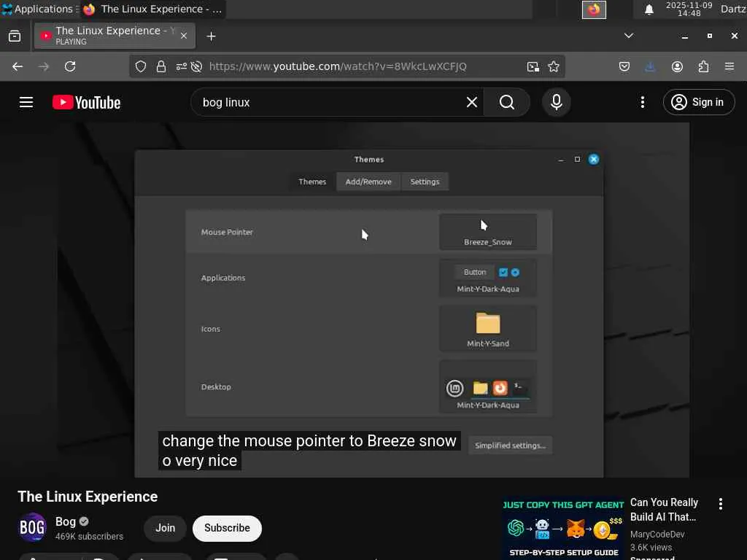Screen dimensions: 747x560
Task: Click the Firefox workspace thumbnail in panel
Action: (x=594, y=9)
